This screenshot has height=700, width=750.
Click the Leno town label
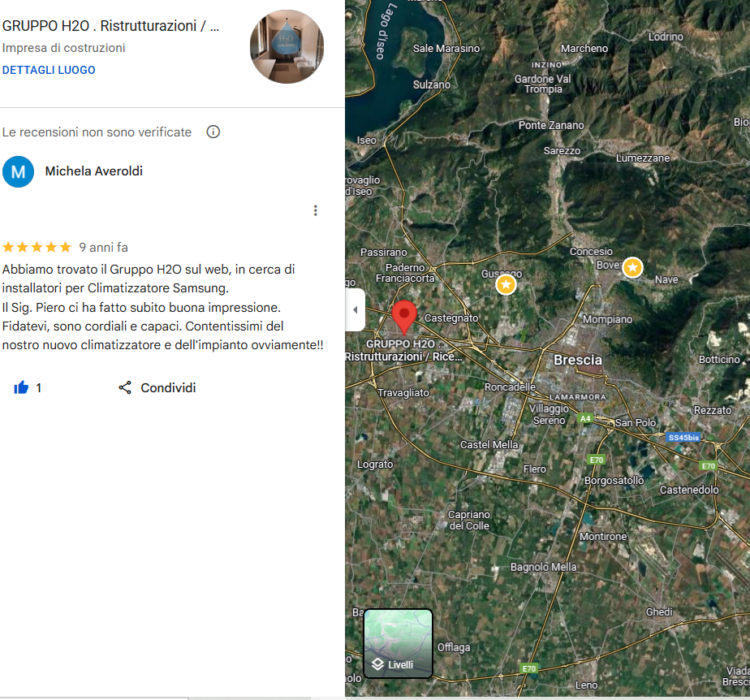tap(586, 685)
